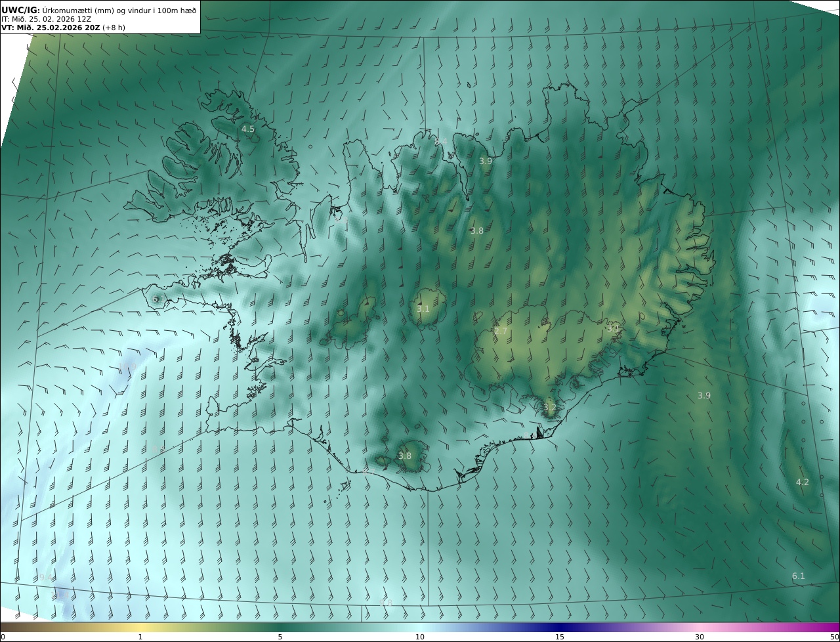Click the '5' tick on the color scale

tap(280, 637)
